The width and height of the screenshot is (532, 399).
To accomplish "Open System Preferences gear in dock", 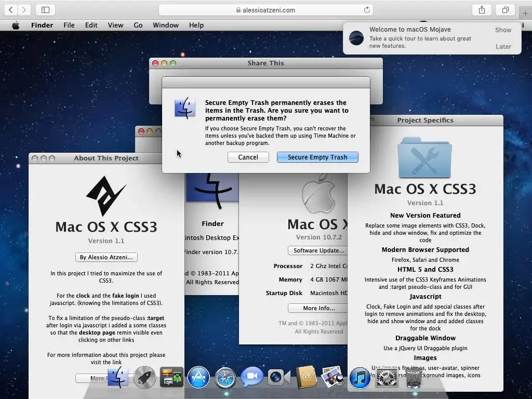I will (387, 378).
